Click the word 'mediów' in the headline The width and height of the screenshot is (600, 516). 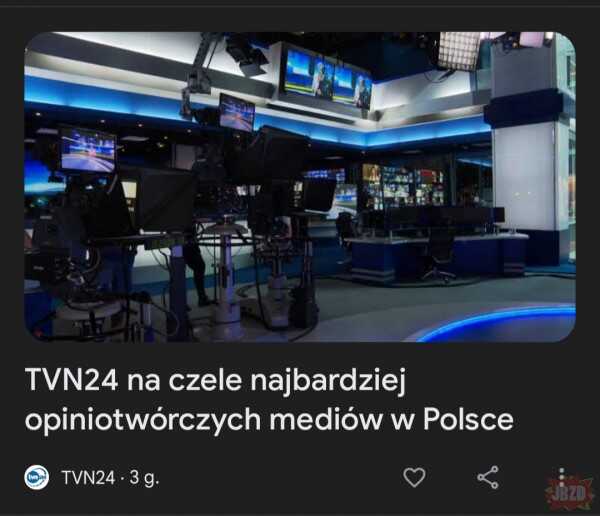click(326, 418)
